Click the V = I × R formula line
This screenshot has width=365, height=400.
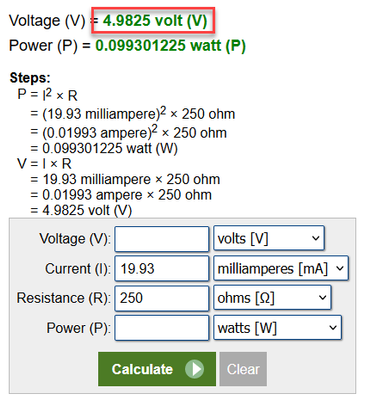[44, 164]
